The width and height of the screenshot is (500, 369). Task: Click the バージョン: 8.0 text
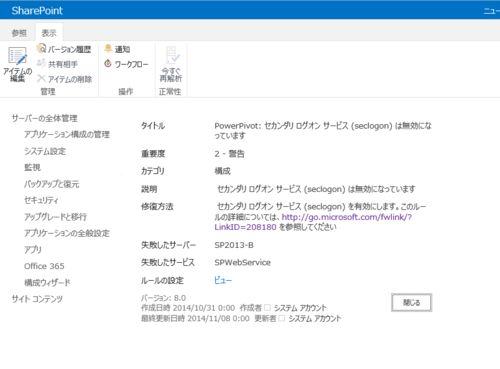point(163,298)
